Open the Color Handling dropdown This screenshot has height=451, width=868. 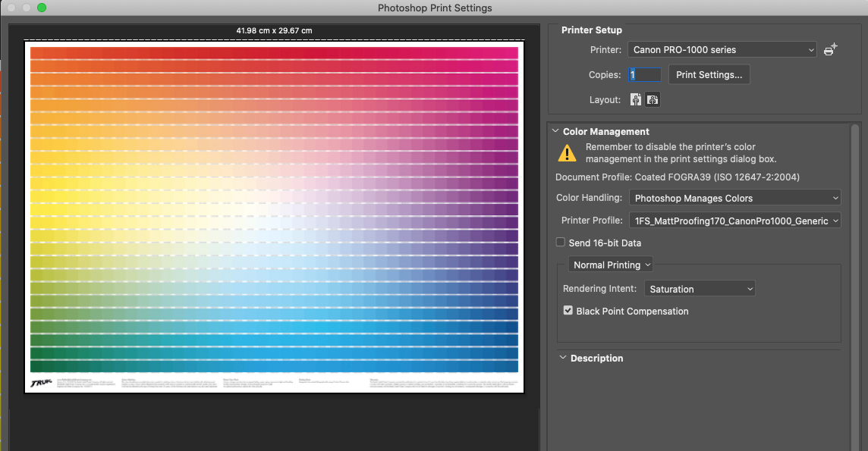click(x=734, y=197)
